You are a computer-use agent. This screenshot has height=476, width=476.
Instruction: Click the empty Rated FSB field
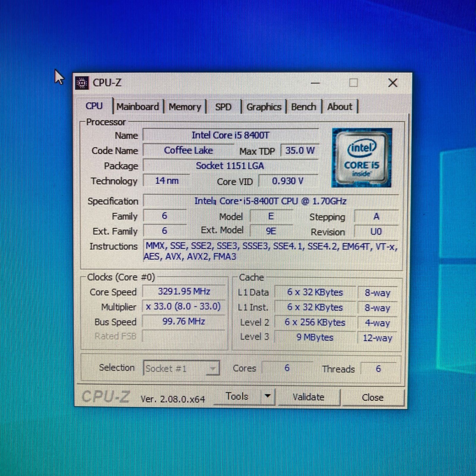[184, 336]
